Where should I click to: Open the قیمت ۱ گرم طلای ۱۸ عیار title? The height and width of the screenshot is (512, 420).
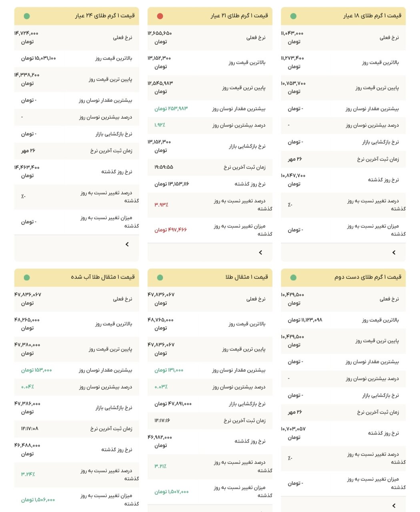tap(372, 16)
